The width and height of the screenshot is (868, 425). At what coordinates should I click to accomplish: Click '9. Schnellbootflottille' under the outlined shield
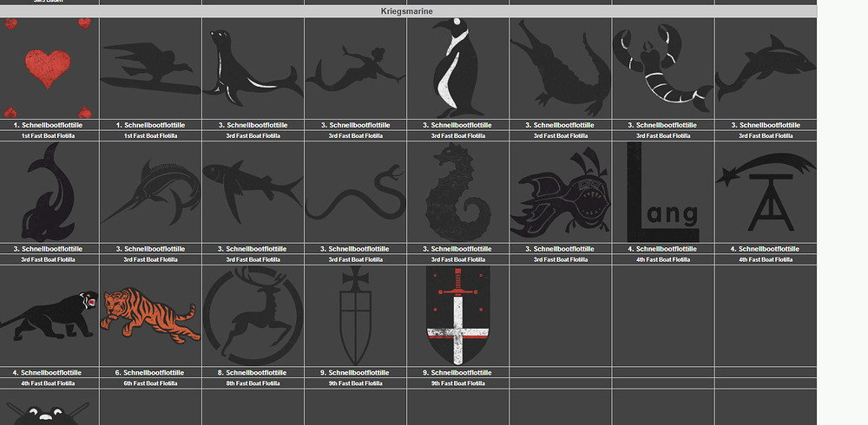355,373
